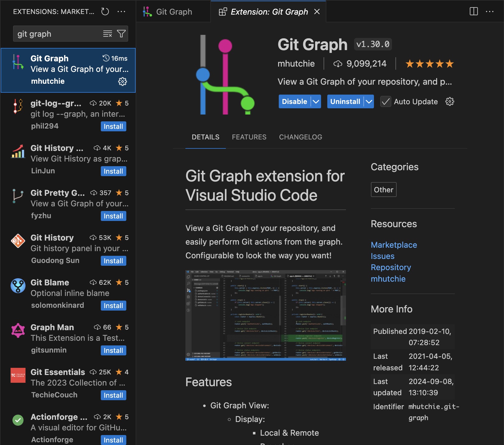
Task: Select the Git Pretty G... extension title
Action: [x=58, y=193]
